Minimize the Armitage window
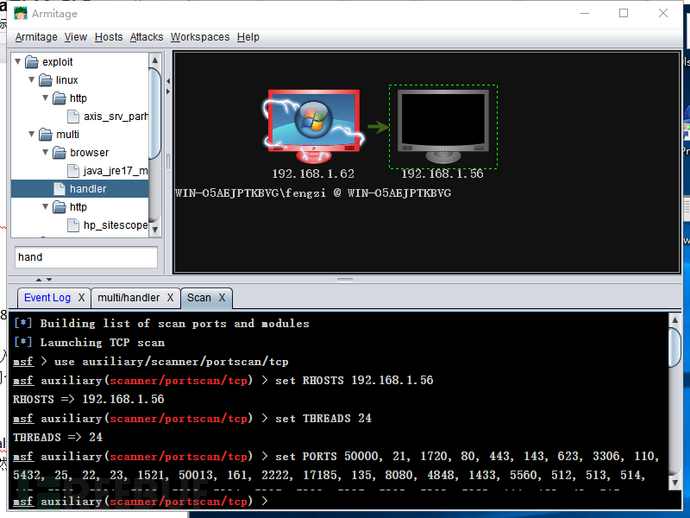The image size is (690, 518). [x=584, y=13]
